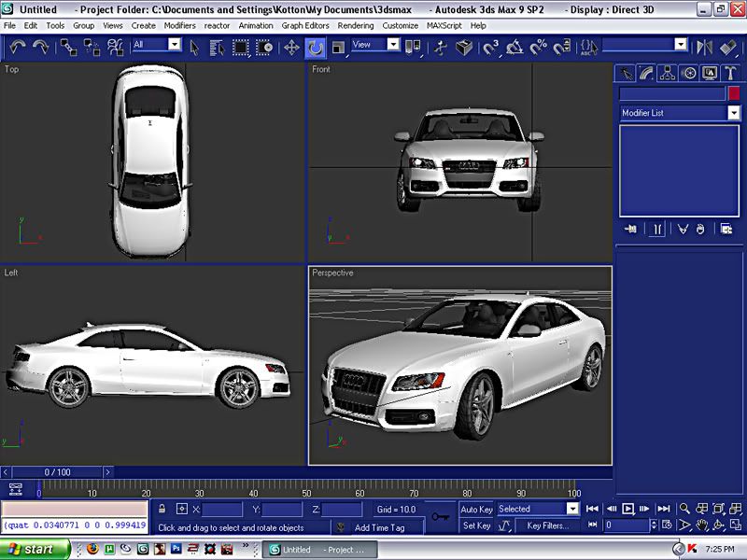The image size is (747, 560).
Task: Open the Modifiers menu
Action: coord(179,25)
